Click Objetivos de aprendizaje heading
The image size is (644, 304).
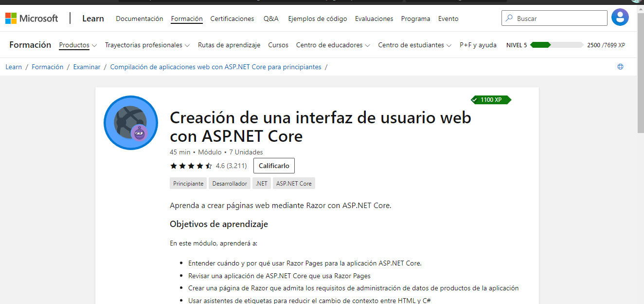(x=219, y=224)
